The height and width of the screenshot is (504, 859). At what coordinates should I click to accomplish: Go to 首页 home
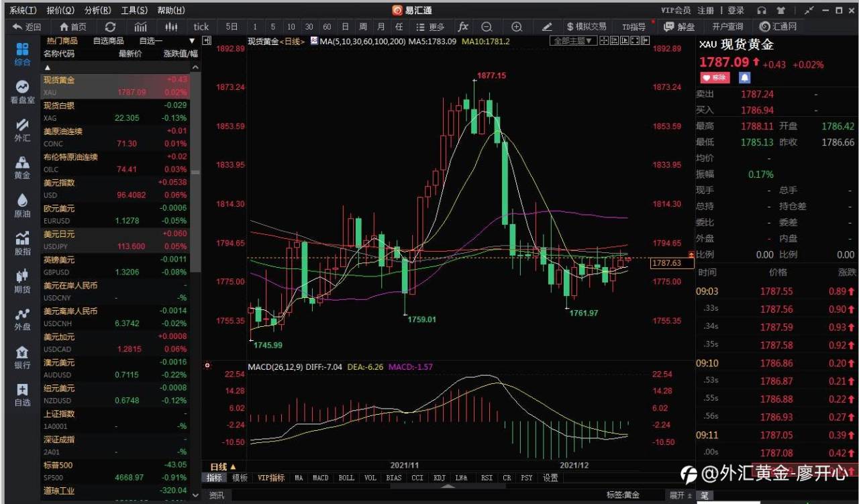tap(72, 27)
